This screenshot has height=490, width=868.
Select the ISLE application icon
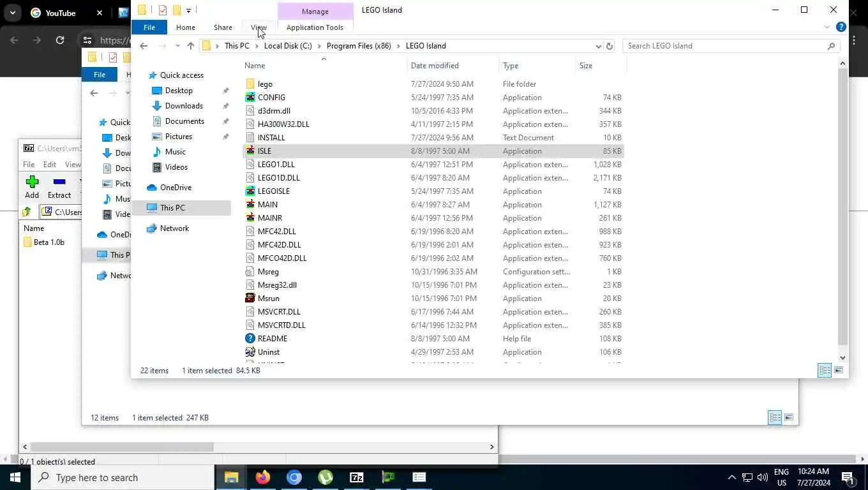(x=250, y=151)
